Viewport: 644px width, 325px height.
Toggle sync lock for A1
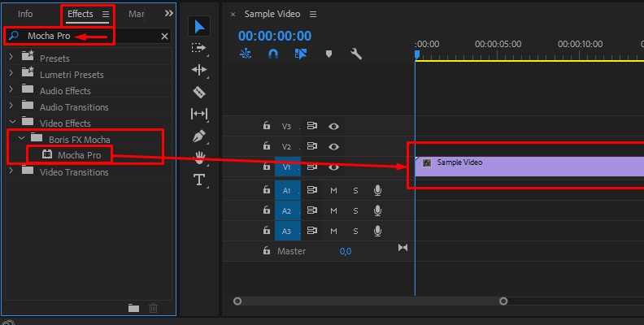click(312, 190)
